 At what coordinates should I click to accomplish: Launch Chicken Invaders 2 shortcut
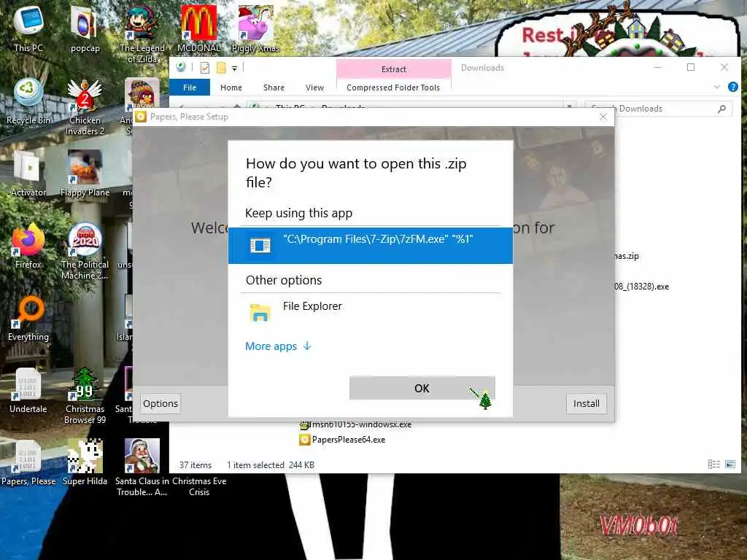pos(85,106)
